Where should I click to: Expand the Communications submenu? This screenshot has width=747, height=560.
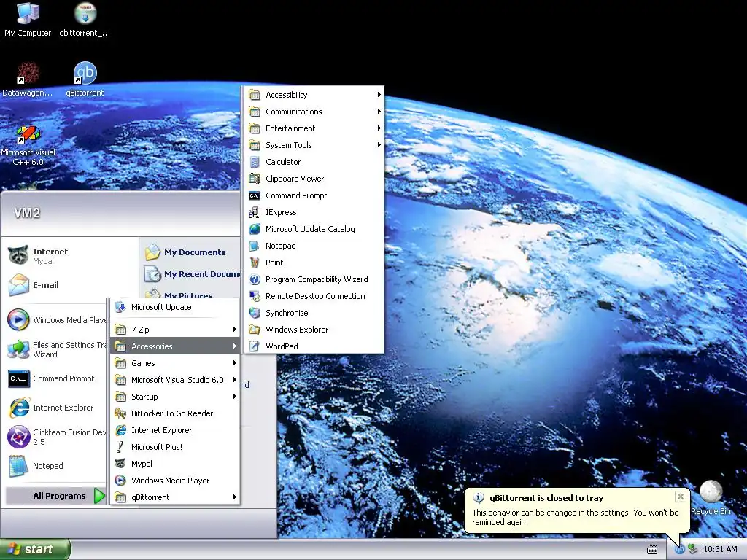(x=314, y=112)
